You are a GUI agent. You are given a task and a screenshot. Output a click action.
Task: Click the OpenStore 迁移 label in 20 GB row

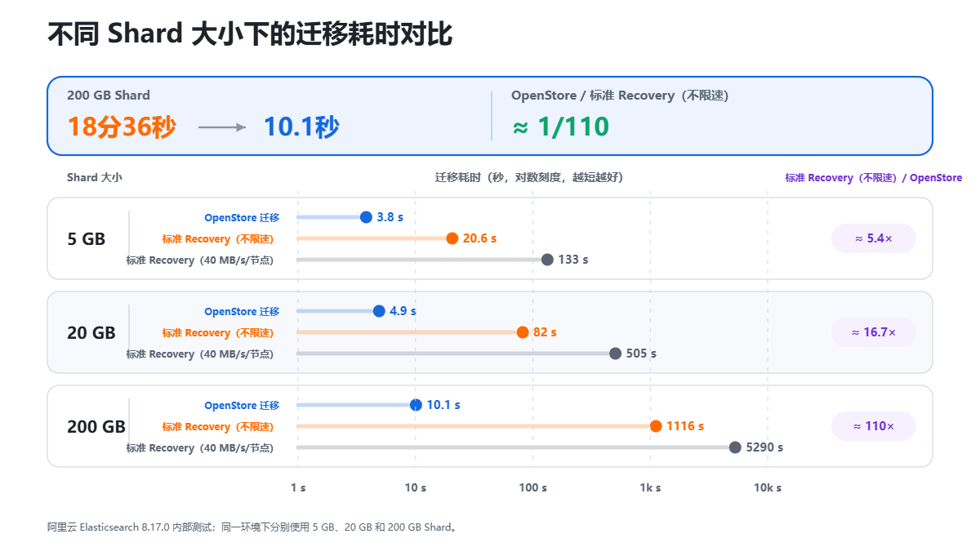tap(242, 311)
